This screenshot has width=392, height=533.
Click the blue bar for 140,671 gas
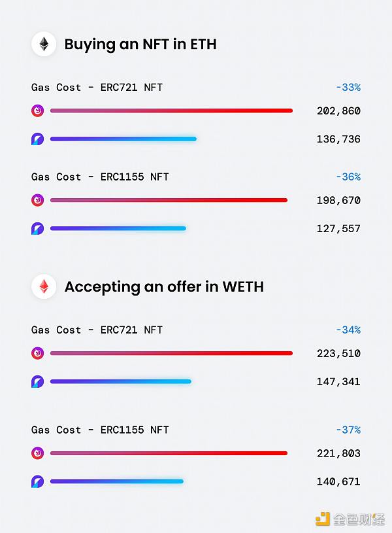[x=116, y=481]
